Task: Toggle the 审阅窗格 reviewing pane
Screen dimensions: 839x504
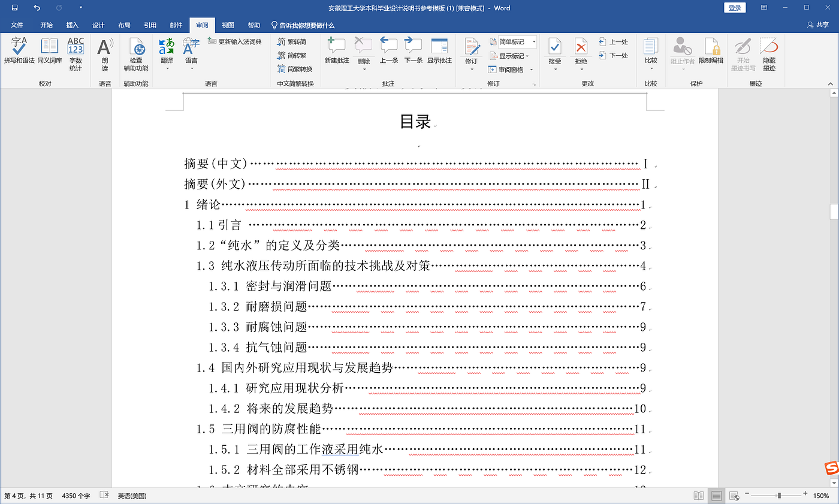Action: click(x=507, y=70)
